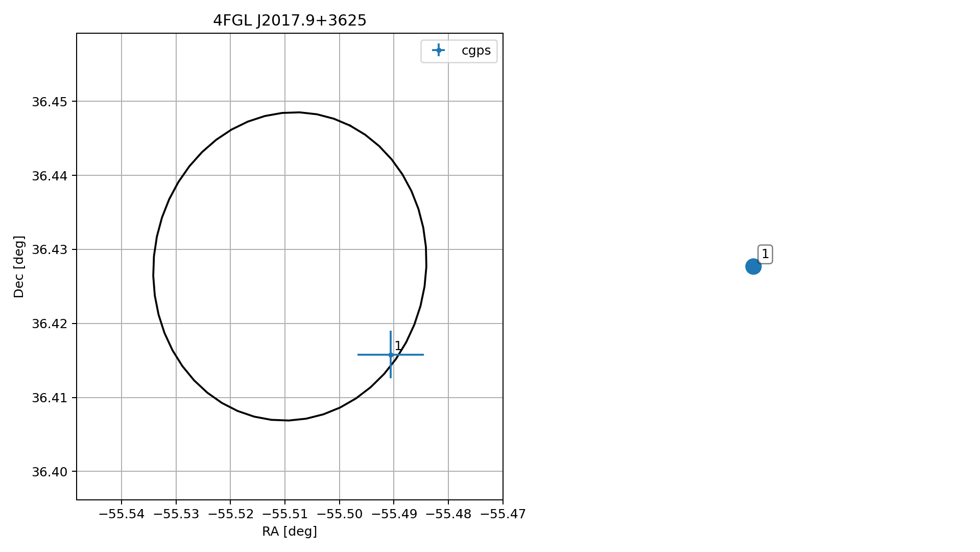Click the cgps legend marker icon
Screen dimensions: 980x552
pos(438,50)
